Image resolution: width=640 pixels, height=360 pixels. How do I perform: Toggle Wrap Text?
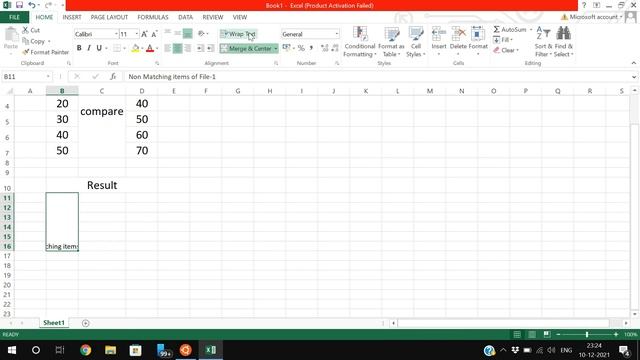239,34
